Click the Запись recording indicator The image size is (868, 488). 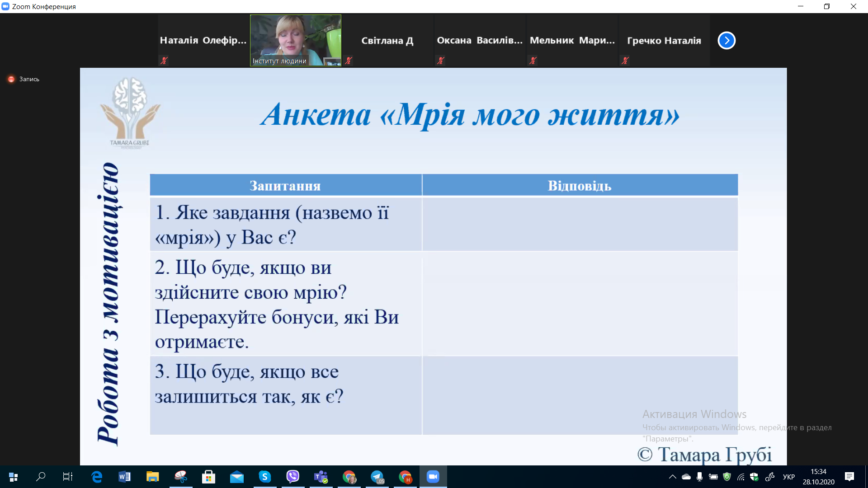[24, 79]
